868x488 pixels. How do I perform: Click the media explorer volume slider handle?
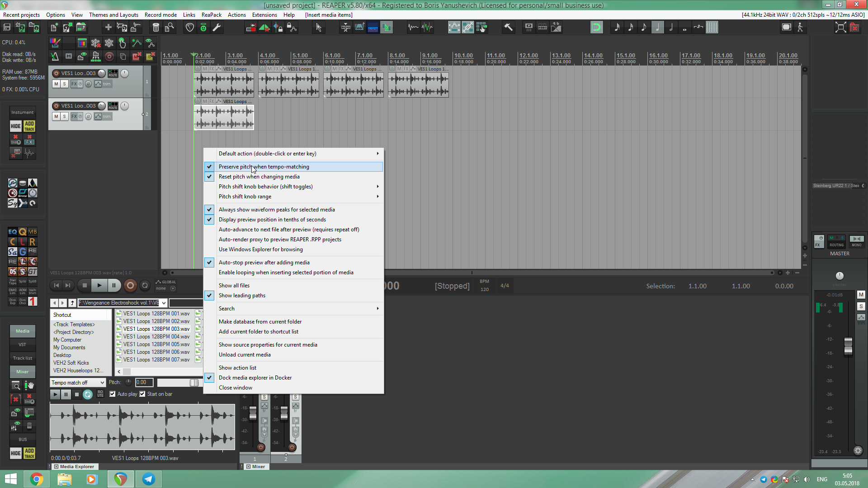click(x=194, y=383)
